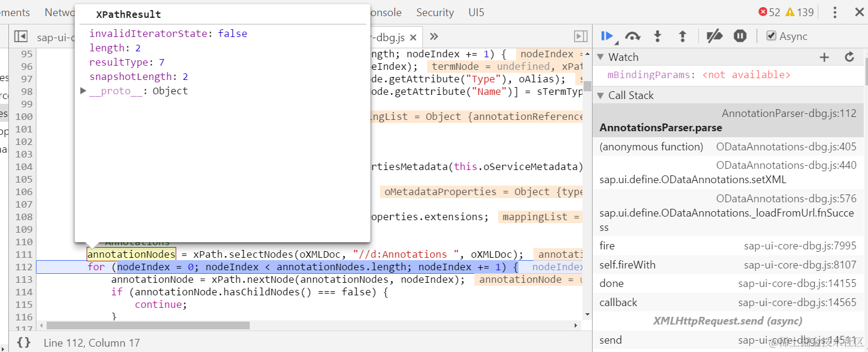Collapse the Call Stack section
868x352 pixels.
pos(600,95)
